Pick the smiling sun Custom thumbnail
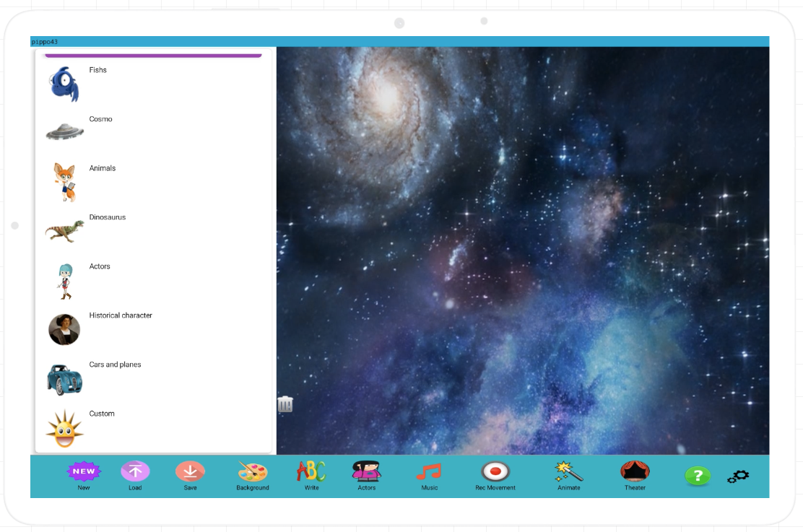 [64, 429]
